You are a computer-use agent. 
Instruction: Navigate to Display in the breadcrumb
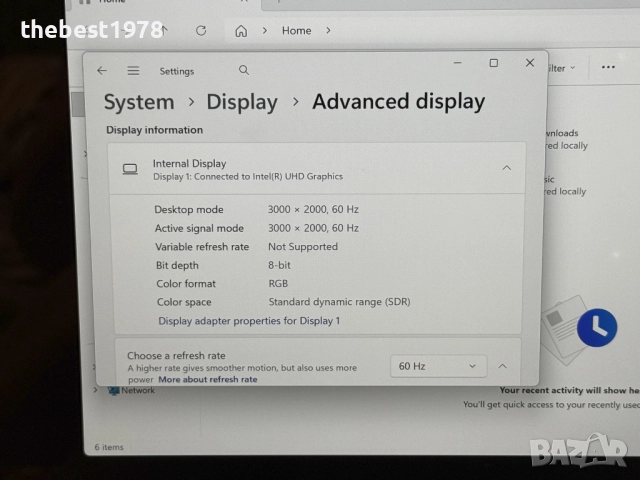pyautogui.click(x=242, y=102)
